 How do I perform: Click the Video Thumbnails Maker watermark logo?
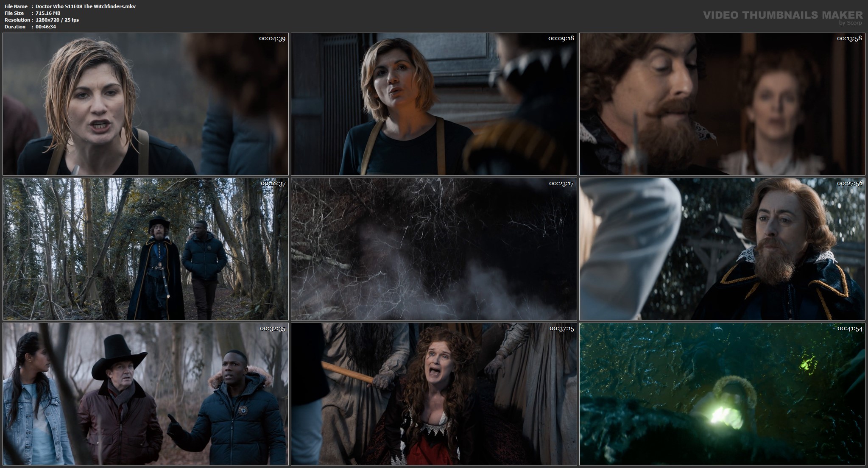[783, 15]
